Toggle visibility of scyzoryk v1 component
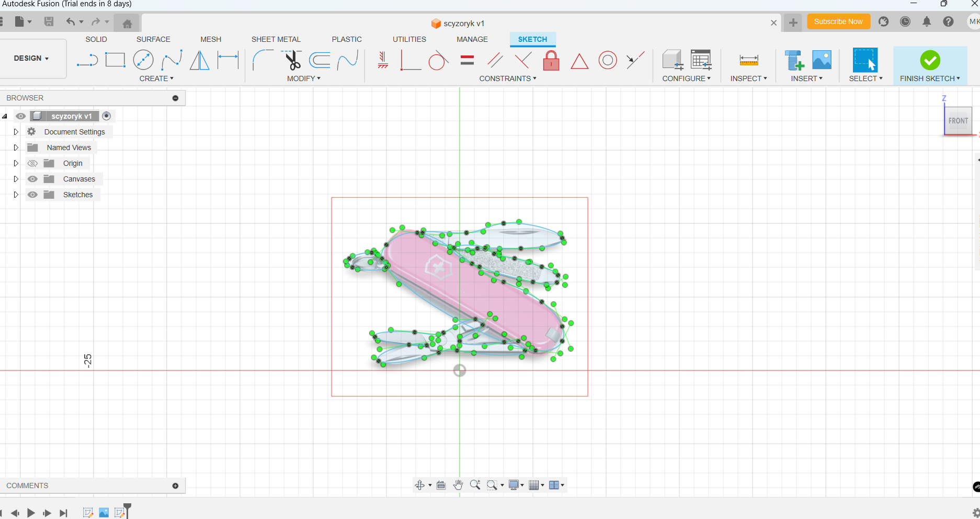This screenshot has height=519, width=980. [x=20, y=116]
